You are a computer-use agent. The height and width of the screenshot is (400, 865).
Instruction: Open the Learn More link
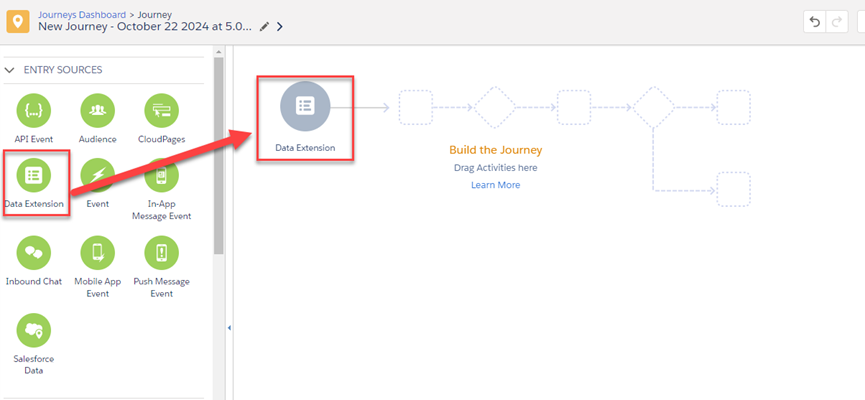point(495,185)
